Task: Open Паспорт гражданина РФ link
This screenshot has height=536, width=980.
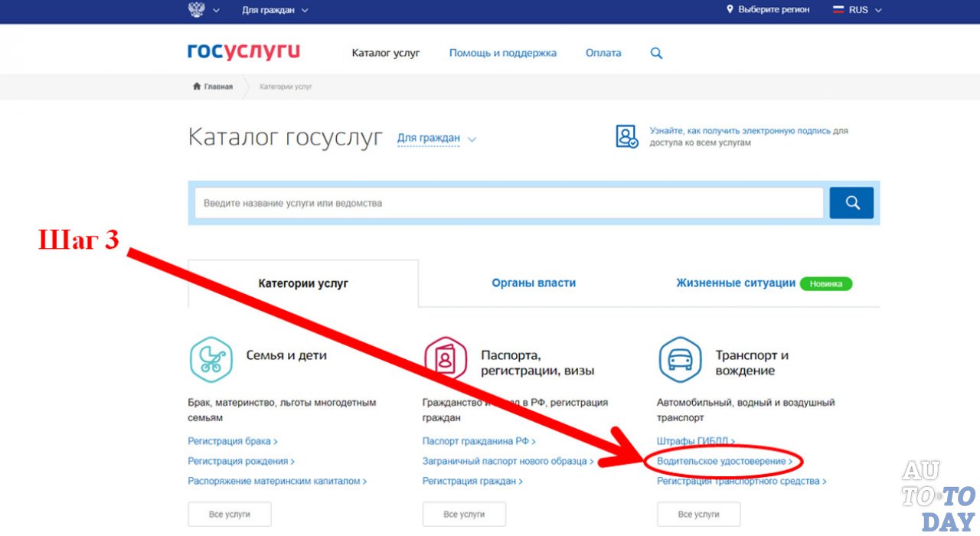Action: pyautogui.click(x=479, y=441)
